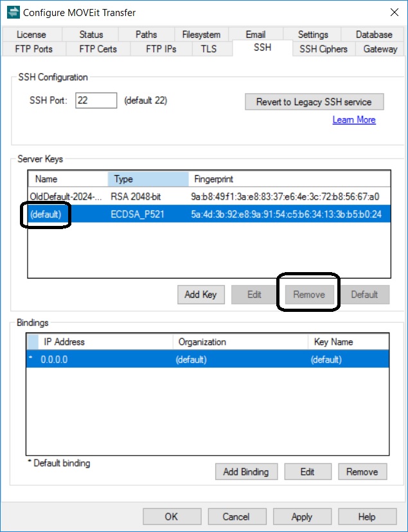Click the ECDSA_P521 type cell
The width and height of the screenshot is (408, 532).
click(x=137, y=214)
